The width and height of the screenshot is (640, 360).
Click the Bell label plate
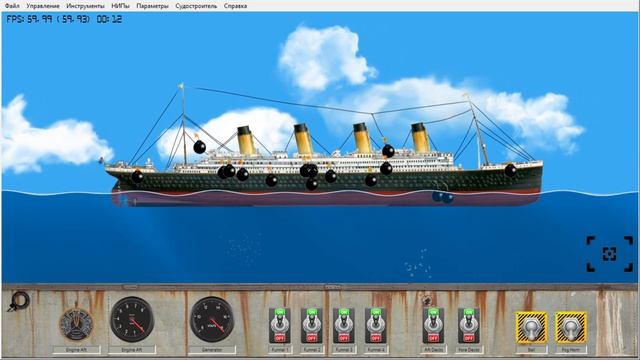[x=531, y=350]
